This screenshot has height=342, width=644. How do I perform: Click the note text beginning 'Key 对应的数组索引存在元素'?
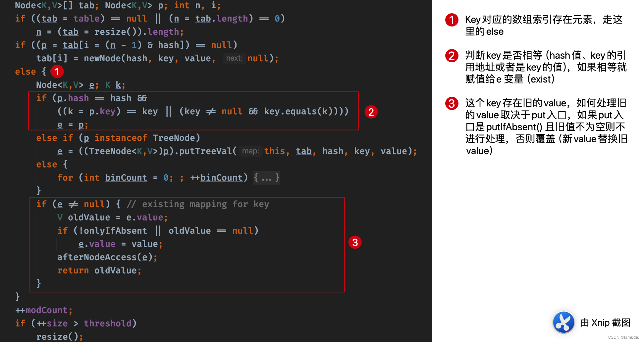[544, 26]
